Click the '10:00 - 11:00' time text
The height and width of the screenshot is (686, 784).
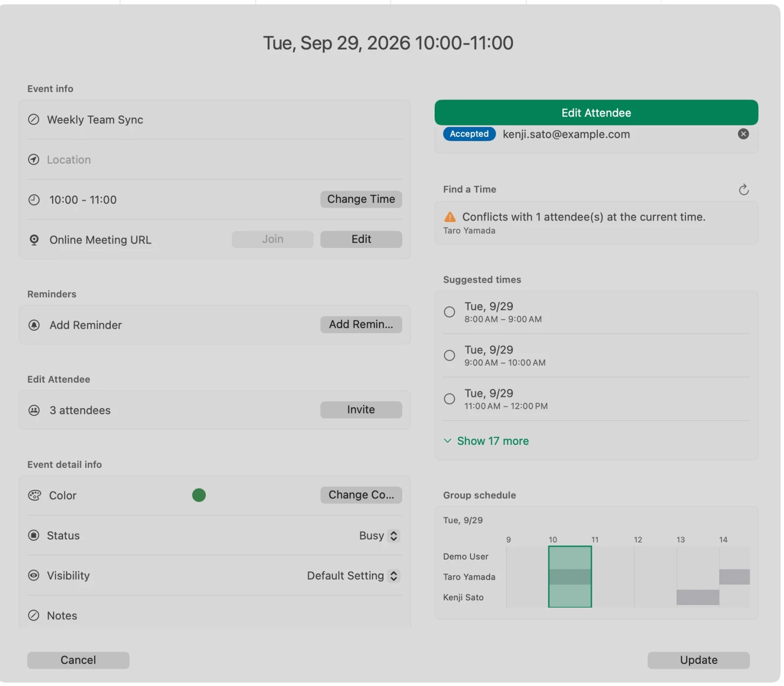pos(83,200)
